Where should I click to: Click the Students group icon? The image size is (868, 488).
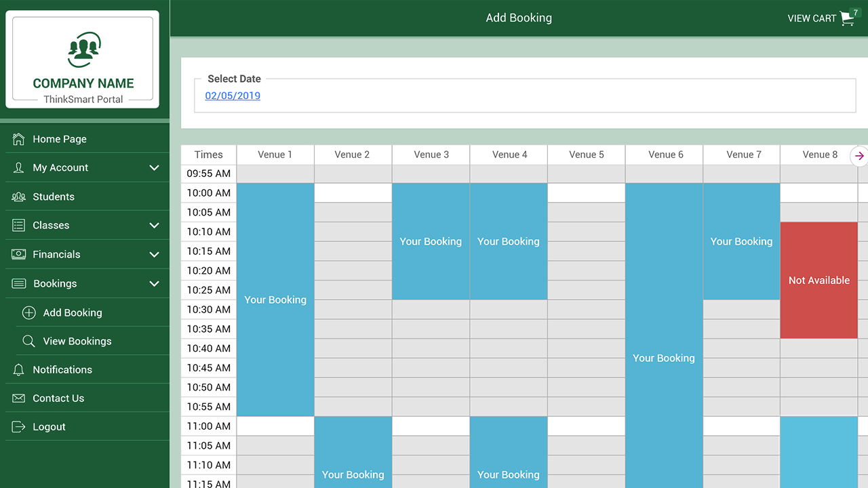(x=19, y=197)
